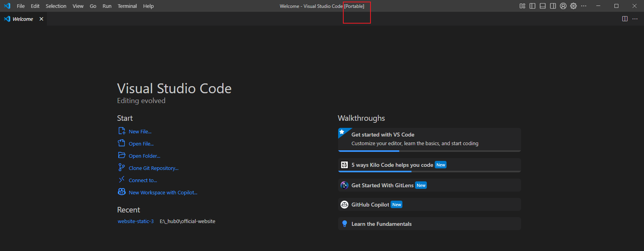This screenshot has width=644, height=251.
Task: Click the Clone Git Repository branch icon
Action: 122,168
